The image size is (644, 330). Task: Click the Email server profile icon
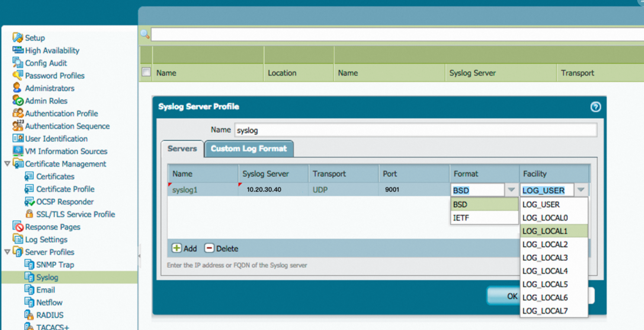pyautogui.click(x=29, y=289)
